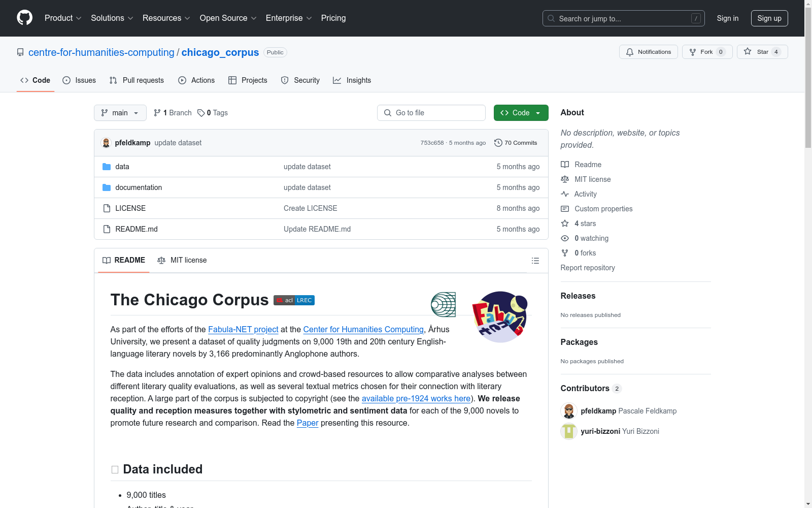View the 0 forks list
Viewport: 812px width, 508px height.
coord(579,253)
